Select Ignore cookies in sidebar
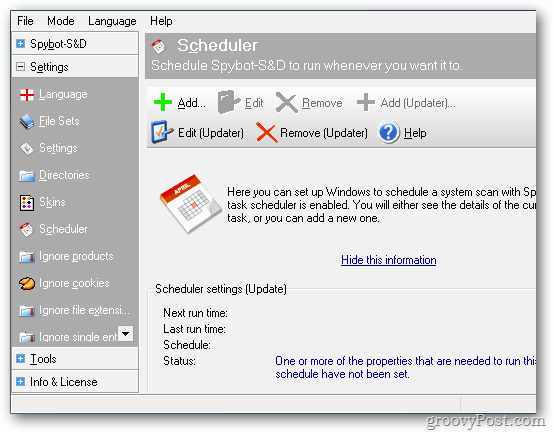The image size is (554, 432). [x=74, y=283]
